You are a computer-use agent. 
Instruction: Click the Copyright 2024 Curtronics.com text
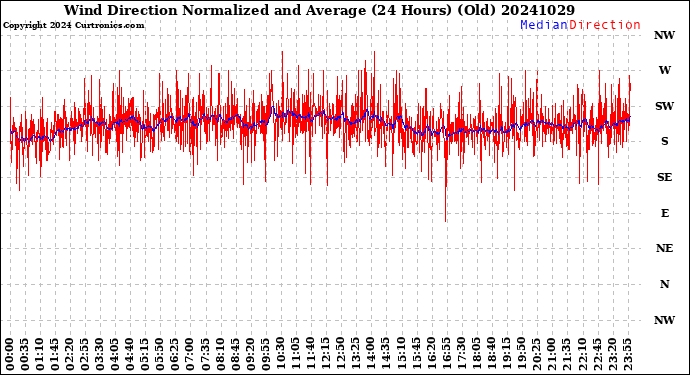[x=73, y=25]
